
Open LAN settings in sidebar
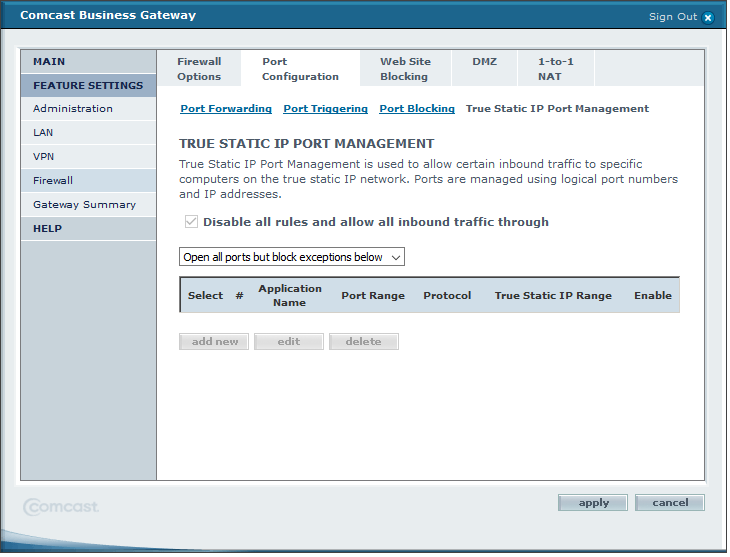pos(89,133)
